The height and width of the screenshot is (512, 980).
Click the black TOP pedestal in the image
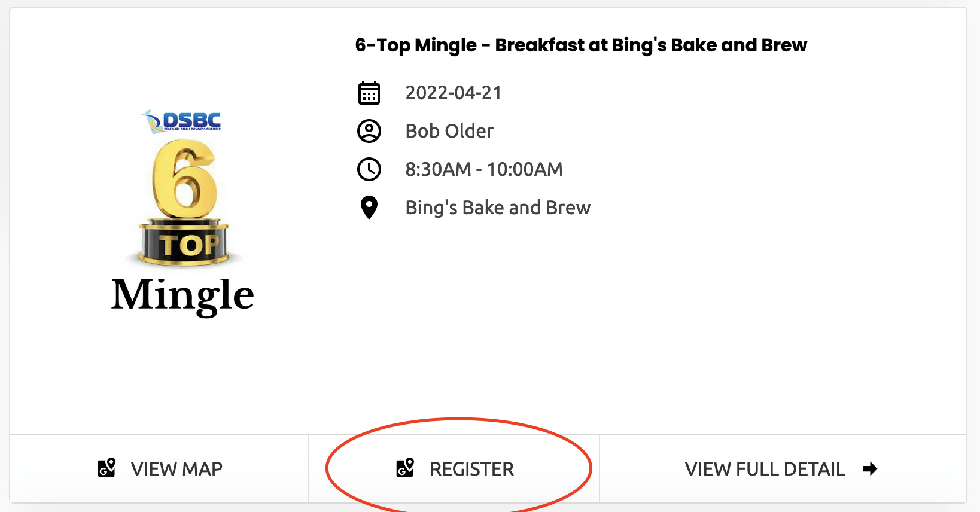click(x=184, y=243)
